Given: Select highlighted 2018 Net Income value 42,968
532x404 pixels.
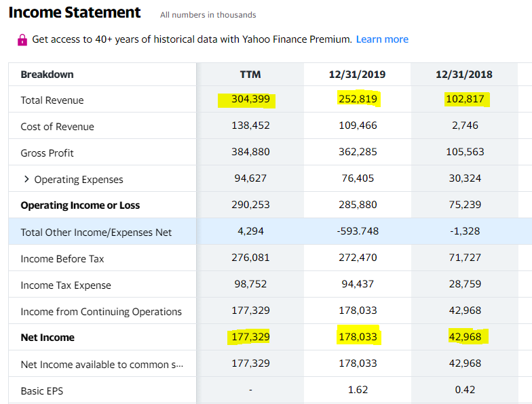Looking at the screenshot, I should coord(465,337).
